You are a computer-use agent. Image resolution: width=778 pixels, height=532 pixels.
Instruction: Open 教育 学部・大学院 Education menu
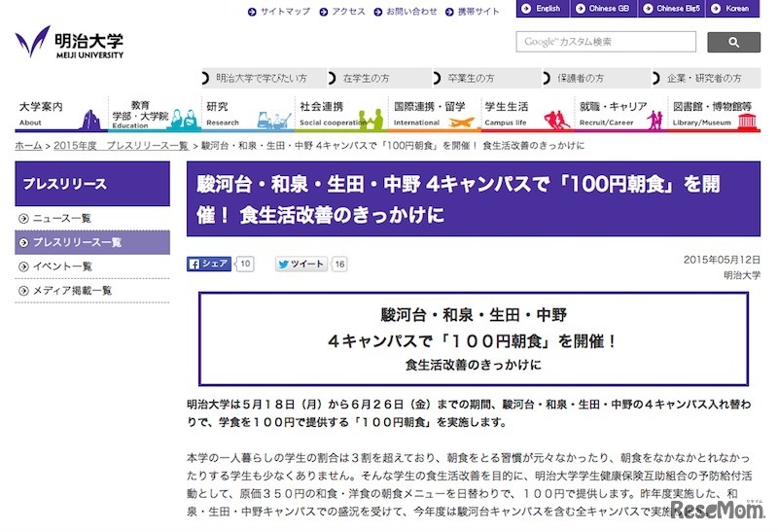pyautogui.click(x=155, y=114)
